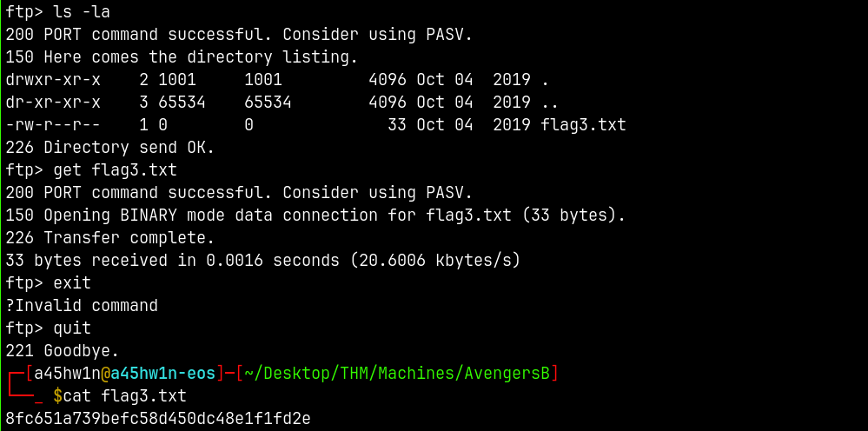
Task: Click the flag3.txt filename in directory listing
Action: tap(583, 125)
